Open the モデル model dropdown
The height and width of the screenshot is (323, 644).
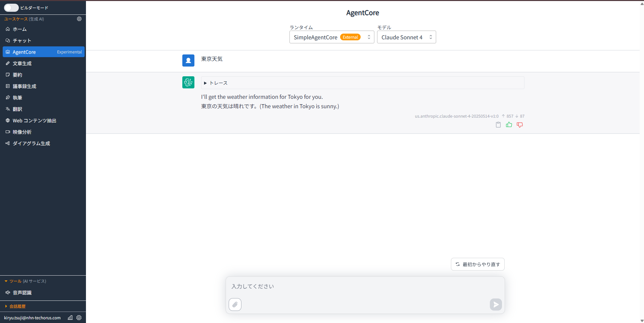(406, 37)
